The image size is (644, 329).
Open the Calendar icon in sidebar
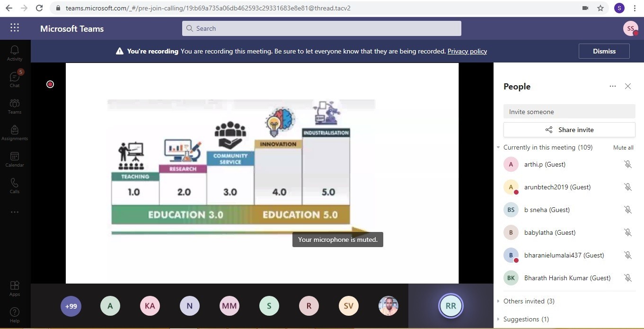(x=15, y=159)
